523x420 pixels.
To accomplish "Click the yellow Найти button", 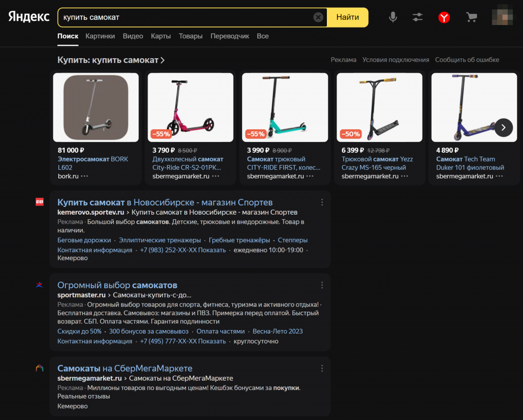I will [x=347, y=17].
